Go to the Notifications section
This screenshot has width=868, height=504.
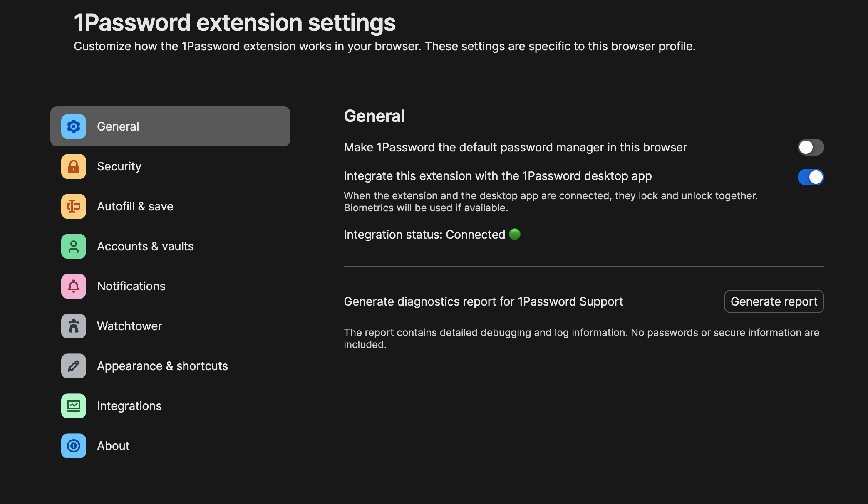click(x=131, y=286)
